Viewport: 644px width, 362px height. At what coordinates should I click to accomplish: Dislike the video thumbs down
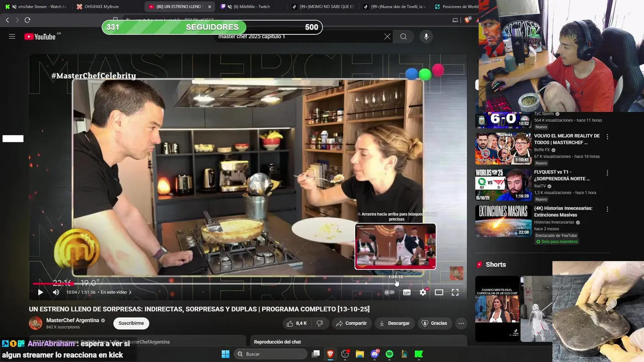point(319,323)
